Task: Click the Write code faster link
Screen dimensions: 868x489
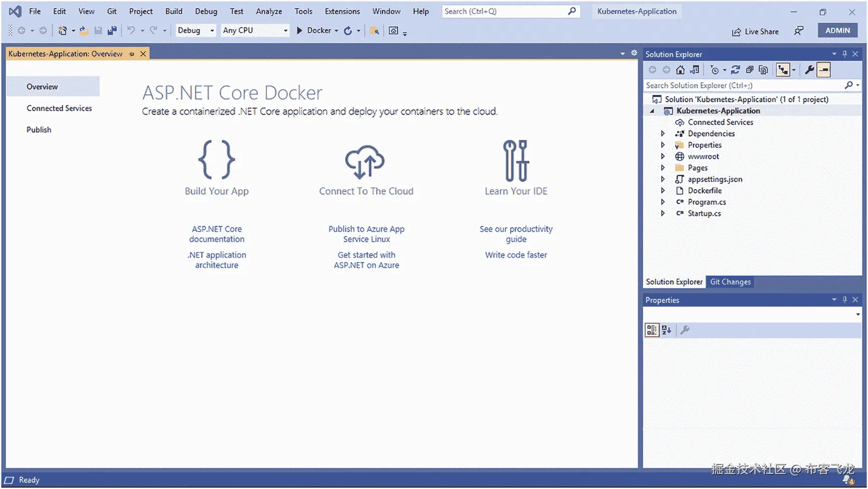Action: 516,255
